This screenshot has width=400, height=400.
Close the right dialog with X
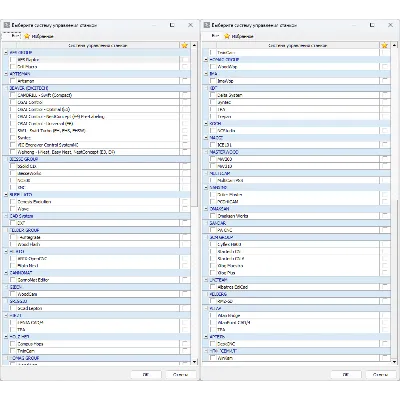(x=390, y=25)
